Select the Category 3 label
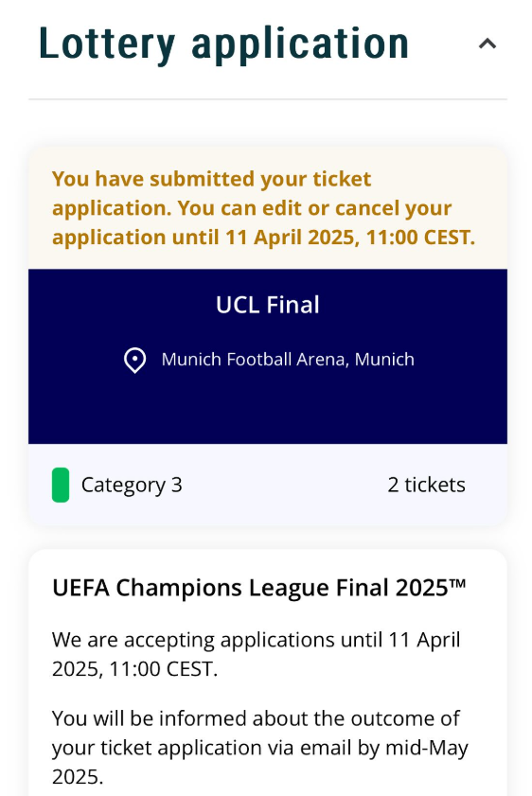 (x=132, y=486)
